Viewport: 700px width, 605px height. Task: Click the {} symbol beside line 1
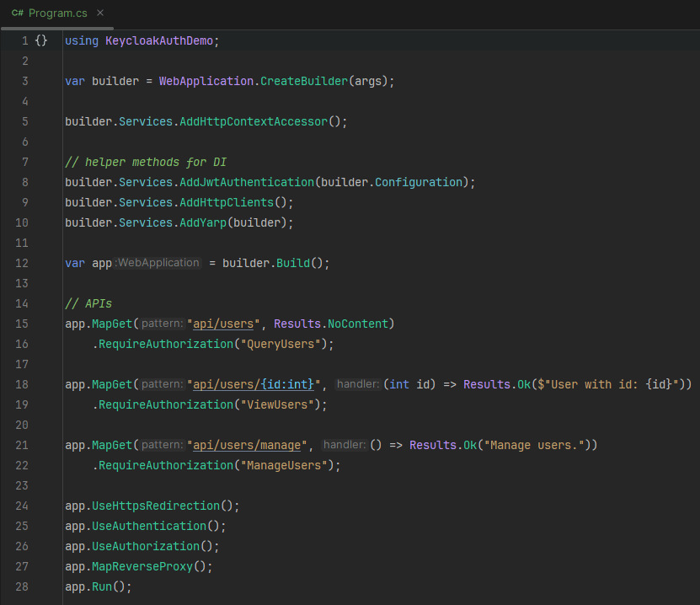(40, 40)
